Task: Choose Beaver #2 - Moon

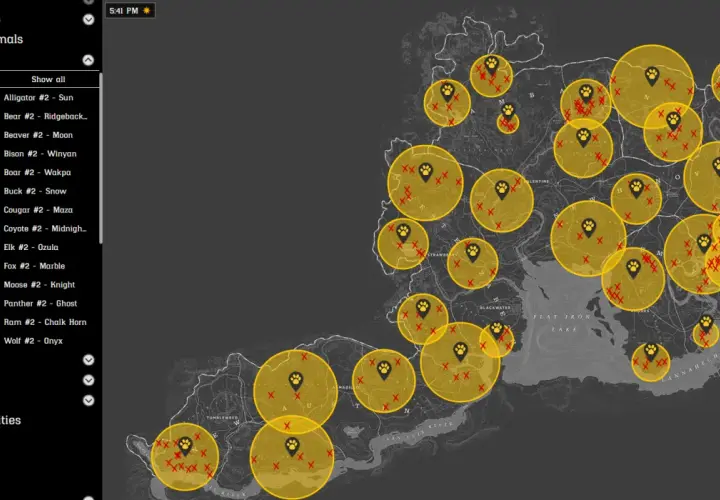Action: click(38, 135)
